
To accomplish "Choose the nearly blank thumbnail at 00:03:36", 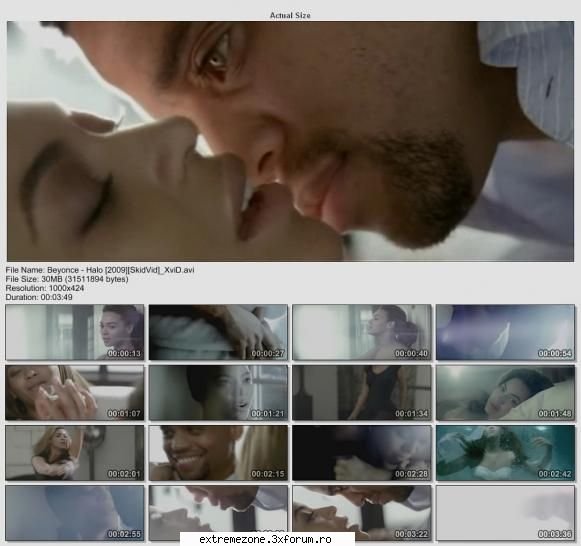I will [x=505, y=513].
